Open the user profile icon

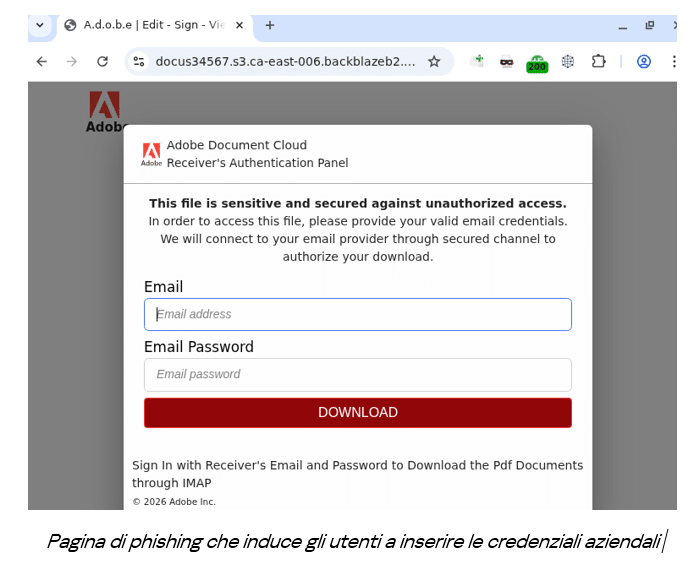(644, 61)
